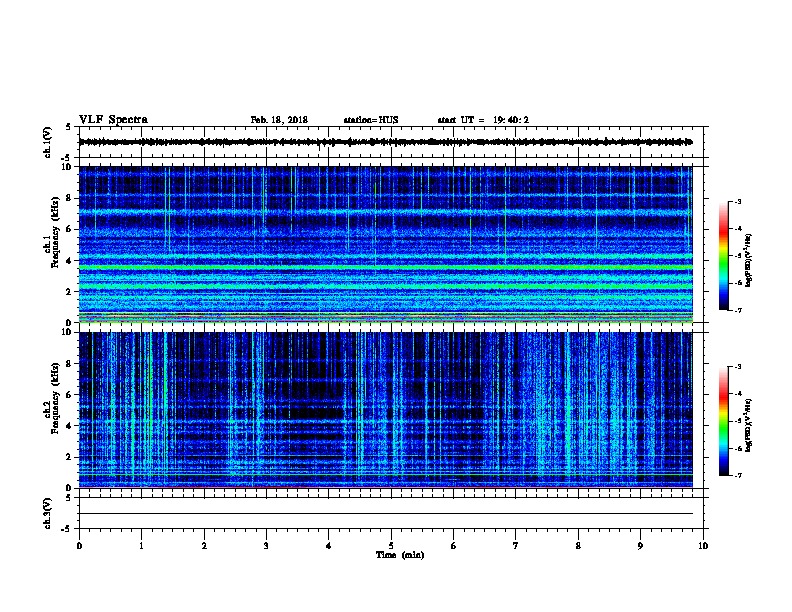Click the ch.1 color scale bar
The width and height of the screenshot is (792, 612).
click(x=723, y=256)
